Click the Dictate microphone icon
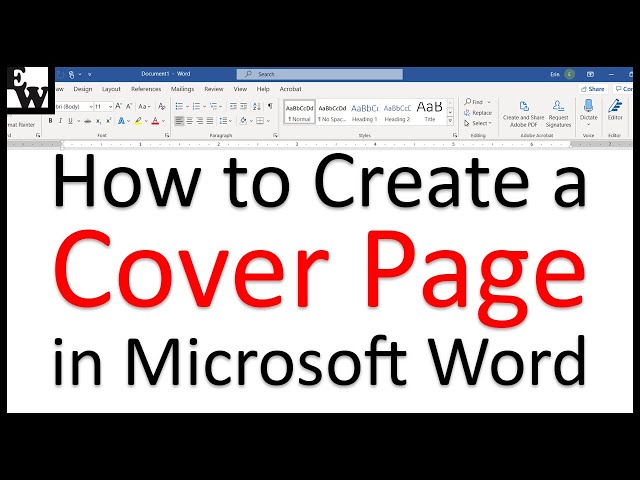Screen dimensions: 640x480 coord(588,106)
